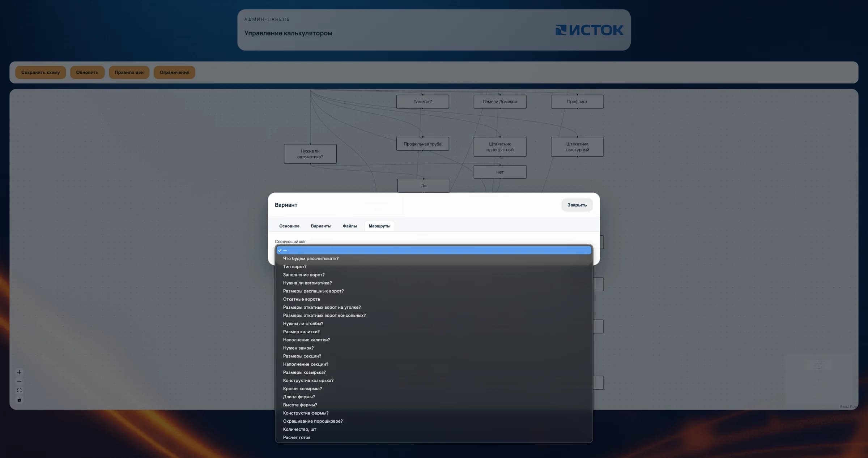This screenshot has width=868, height=458.
Task: Switch to the Основное tab
Action: pyautogui.click(x=289, y=226)
